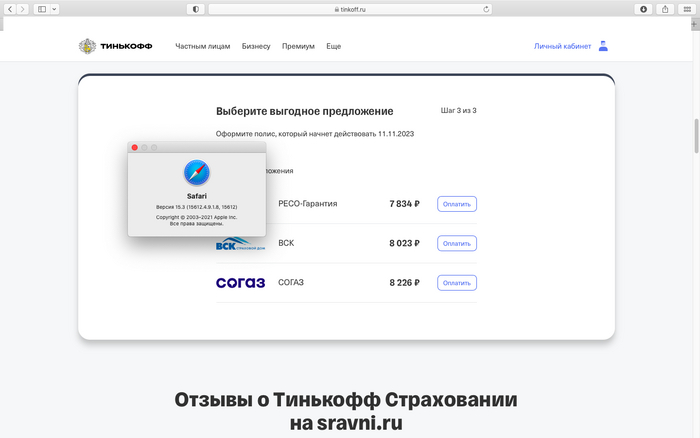Close the About Safari dialog
The width and height of the screenshot is (700, 438).
134,147
